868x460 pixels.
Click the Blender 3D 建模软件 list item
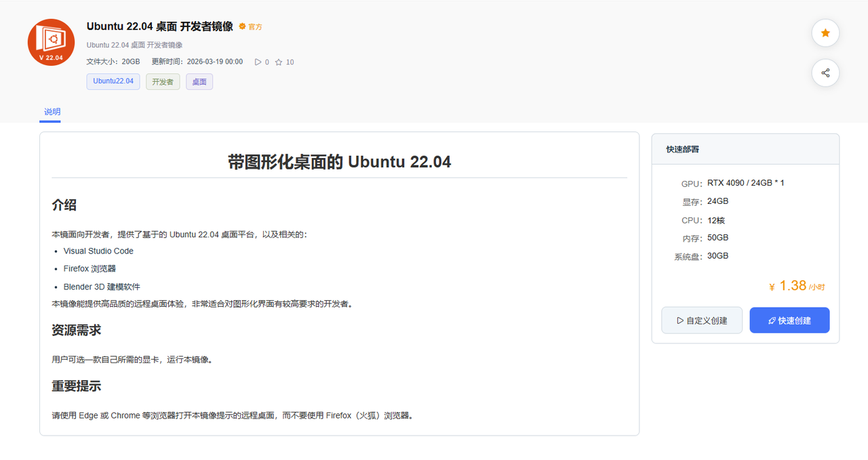(102, 287)
